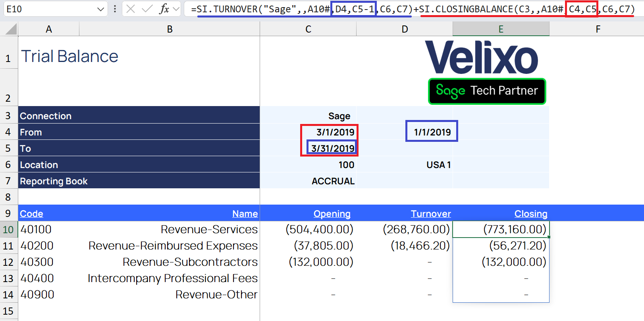Select the ACCRUAL cell

pos(308,181)
